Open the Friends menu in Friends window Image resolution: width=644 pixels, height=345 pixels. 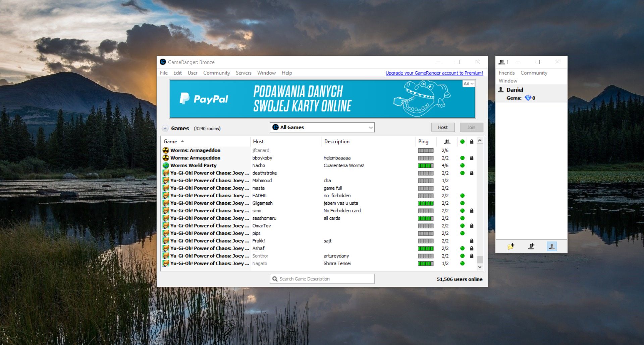click(x=506, y=73)
